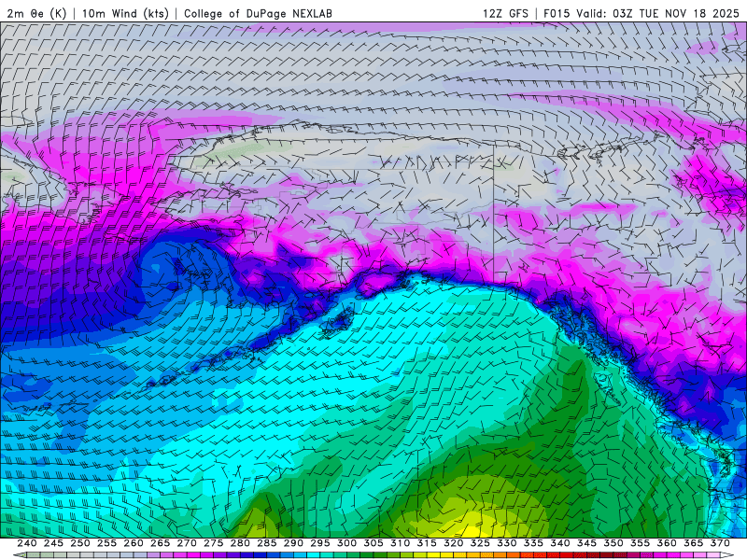
Task: Select the 285 legend value
Action: 267,543
